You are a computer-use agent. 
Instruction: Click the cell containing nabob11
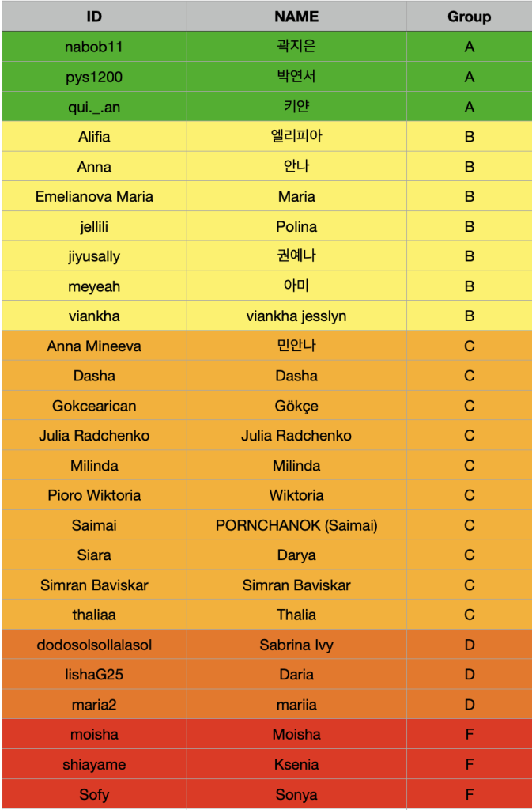click(x=94, y=47)
